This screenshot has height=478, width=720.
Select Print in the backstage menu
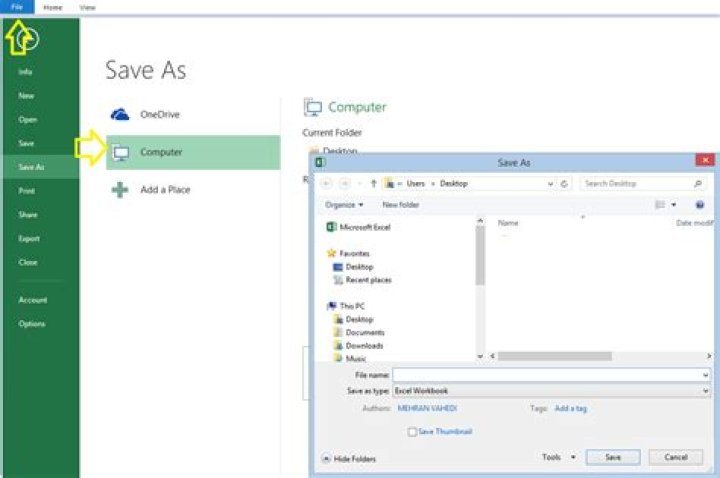27,191
